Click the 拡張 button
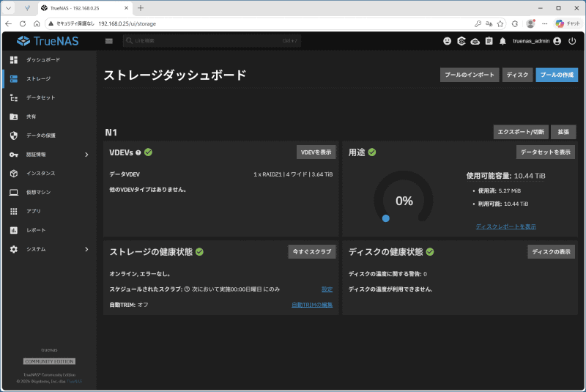 click(563, 132)
